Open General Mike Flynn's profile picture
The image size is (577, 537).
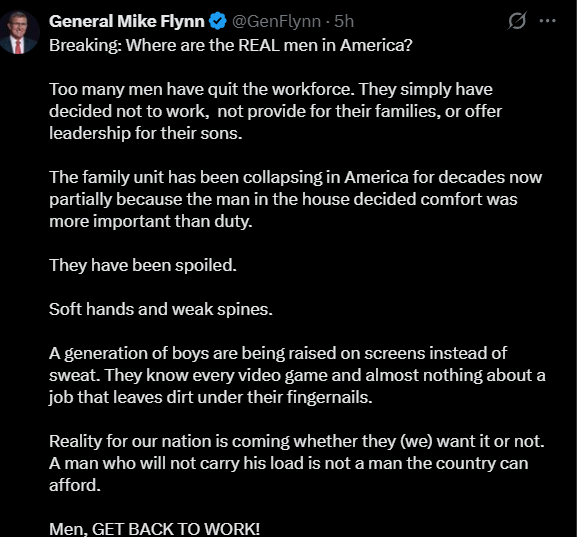point(20,32)
